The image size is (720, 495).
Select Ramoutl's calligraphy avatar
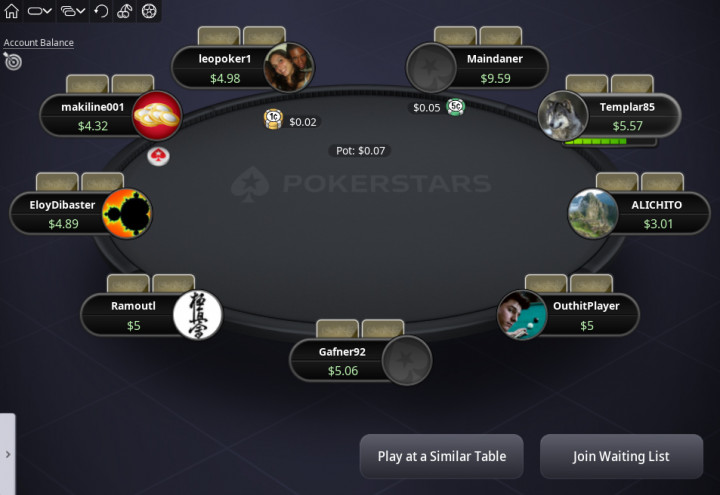tap(198, 315)
